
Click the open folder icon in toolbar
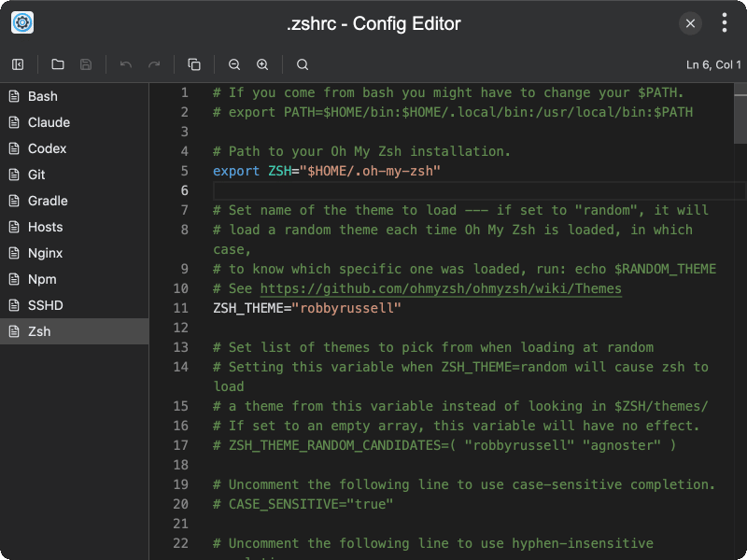[58, 64]
